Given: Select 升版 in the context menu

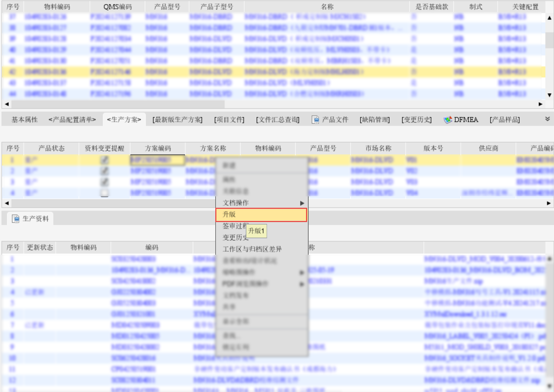Looking at the screenshot, I should (x=261, y=215).
